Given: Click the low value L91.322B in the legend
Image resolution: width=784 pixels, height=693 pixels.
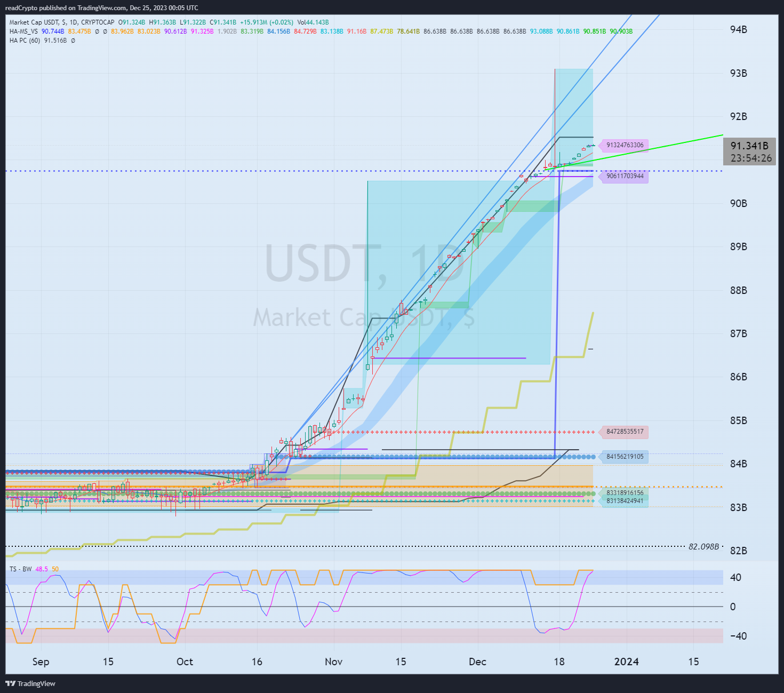Looking at the screenshot, I should click(193, 22).
